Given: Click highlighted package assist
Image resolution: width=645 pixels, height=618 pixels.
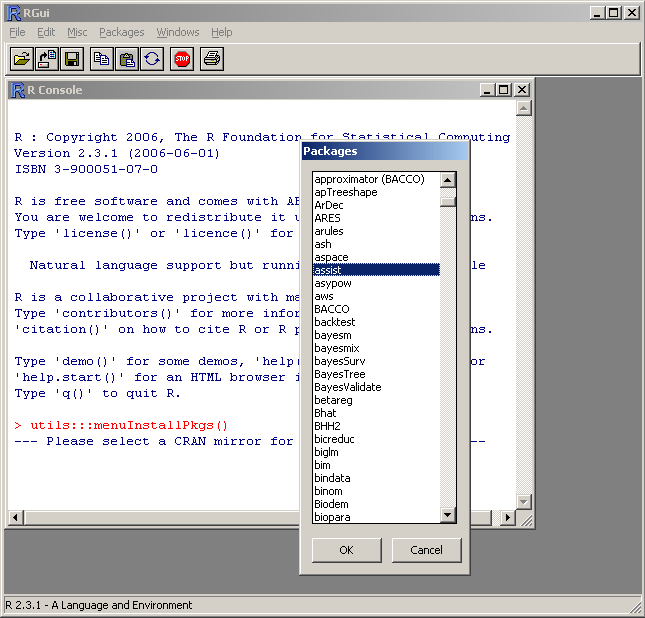Looking at the screenshot, I should [376, 270].
